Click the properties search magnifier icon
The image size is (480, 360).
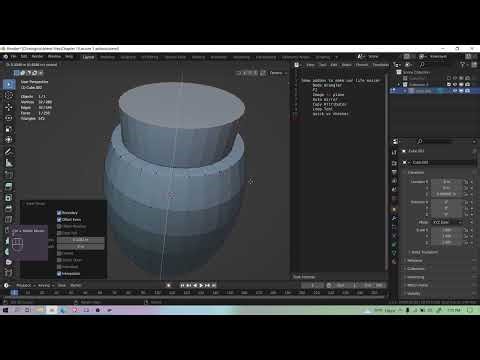420,141
